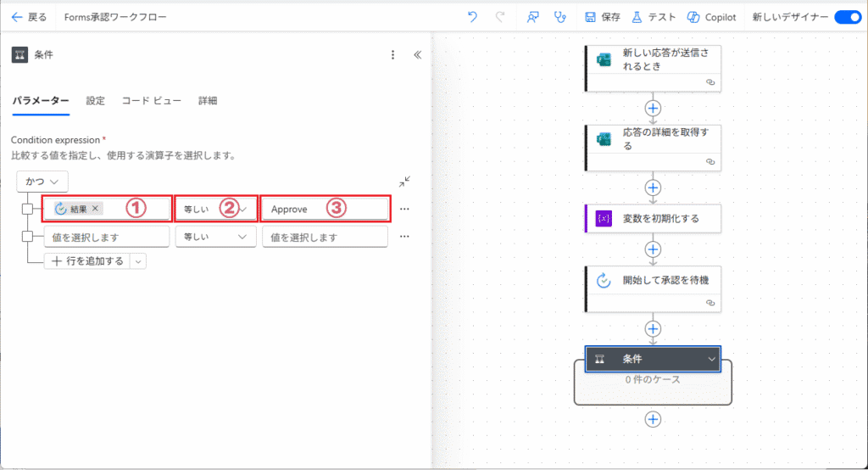Check the first condition row checkbox
The height and width of the screenshot is (470, 868).
click(x=27, y=209)
